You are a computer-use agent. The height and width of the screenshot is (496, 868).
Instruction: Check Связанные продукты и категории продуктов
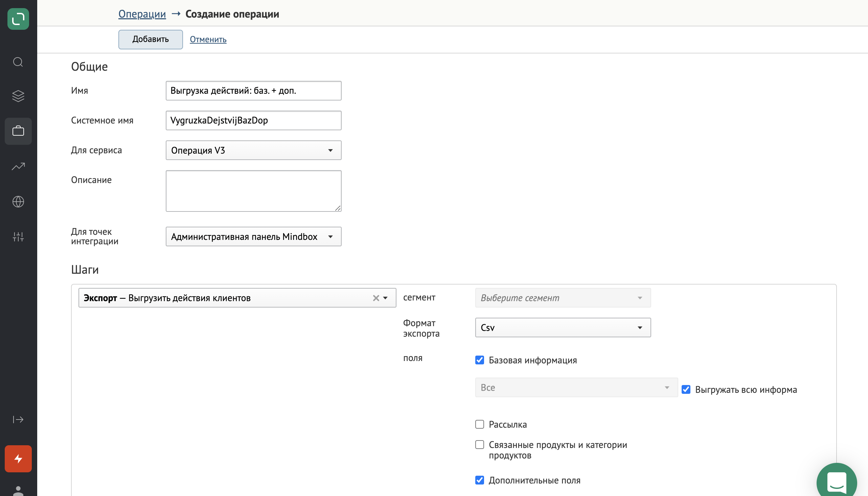point(479,445)
